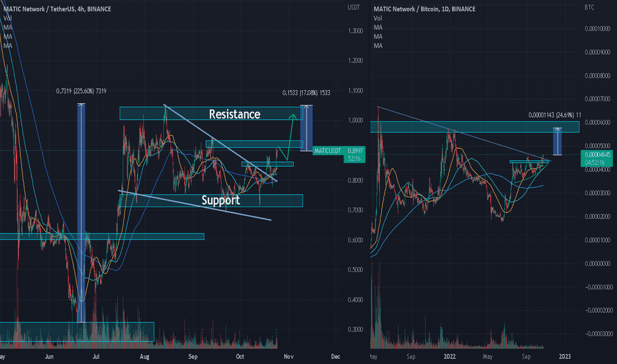
Task: Click 1.1000 on the USDT price scale
Action: [x=356, y=91]
